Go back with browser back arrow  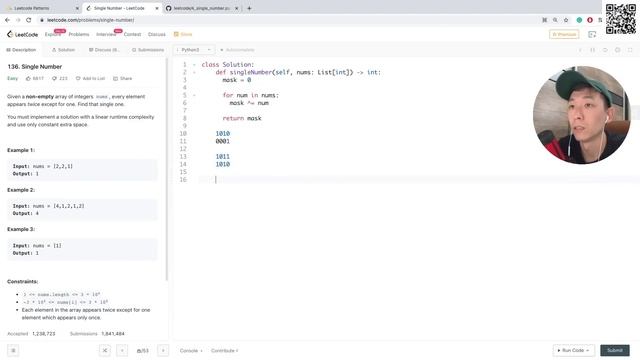click(x=7, y=20)
